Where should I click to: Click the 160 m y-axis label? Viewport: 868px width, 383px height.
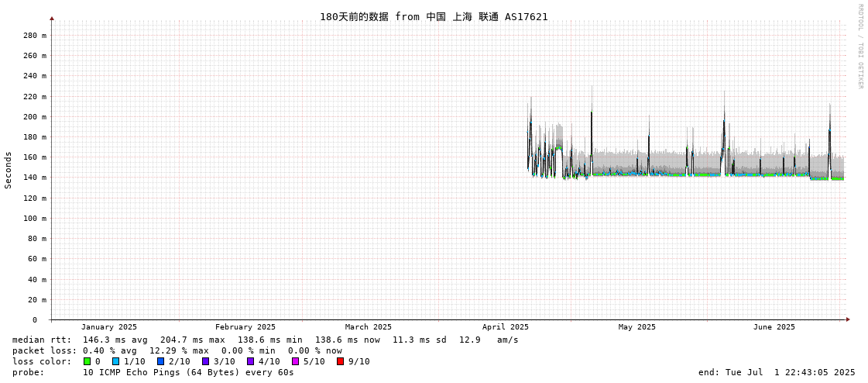tap(35, 157)
